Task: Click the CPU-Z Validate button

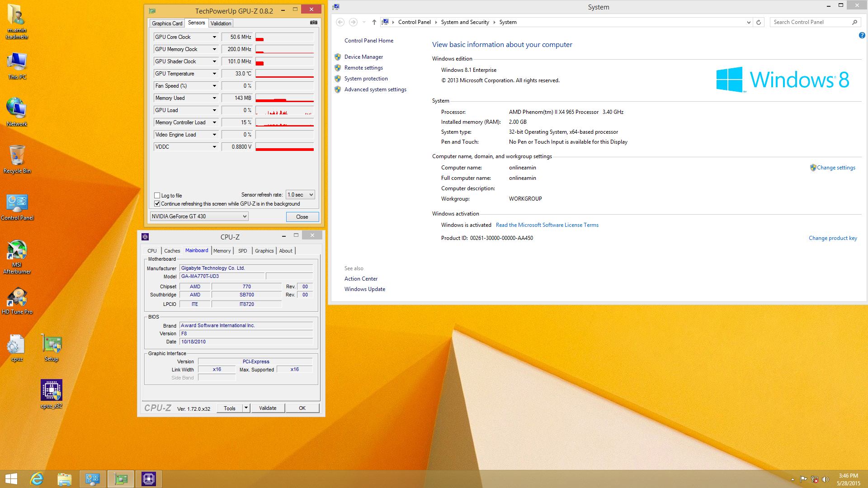Action: (268, 408)
